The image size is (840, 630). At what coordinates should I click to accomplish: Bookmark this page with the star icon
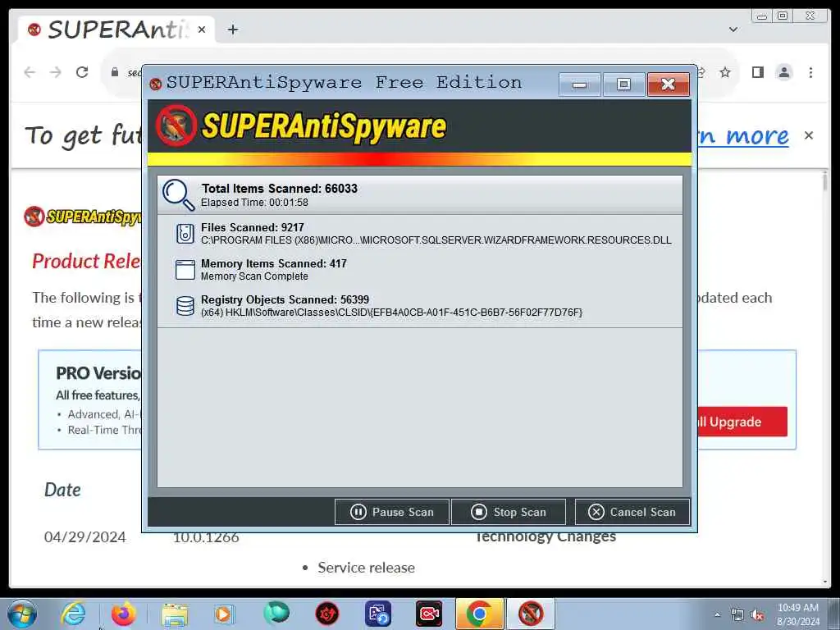point(725,72)
